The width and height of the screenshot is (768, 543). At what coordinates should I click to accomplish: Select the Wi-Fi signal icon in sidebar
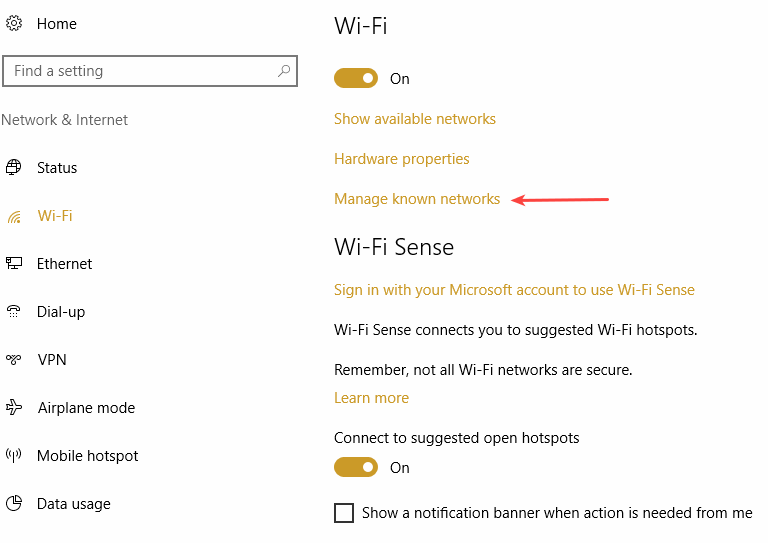pyautogui.click(x=14, y=216)
